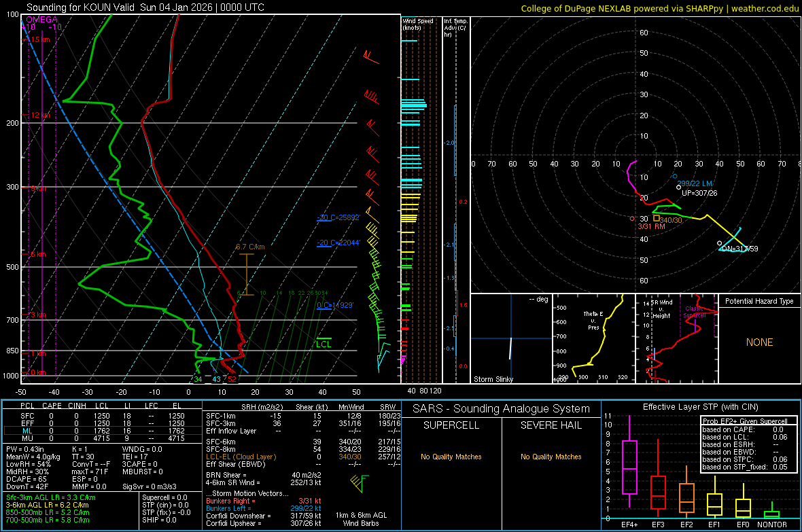
Task: Click the '6.7 C/km' lapse rate label
Action: tap(250, 247)
